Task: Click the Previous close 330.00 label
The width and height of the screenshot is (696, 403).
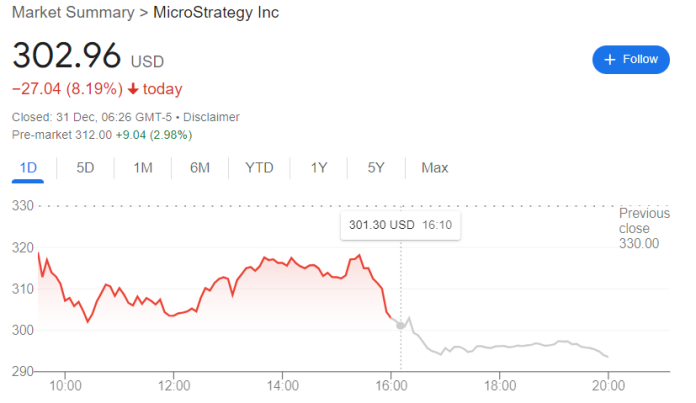Action: (644, 228)
